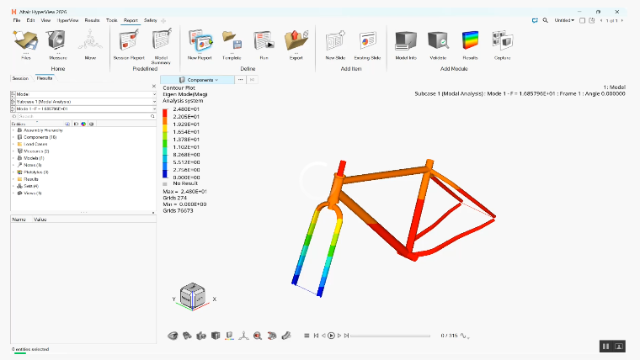Image resolution: width=640 pixels, height=360 pixels.
Task: Click the color wheel icon in the browser header
Action: (x=84, y=124)
